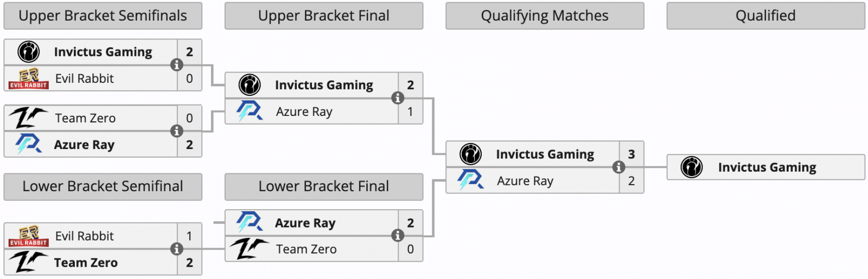Image resolution: width=868 pixels, height=279 pixels.
Task: Open info icon for Team Zero vs Azure Ray semifinal
Action: (177, 131)
